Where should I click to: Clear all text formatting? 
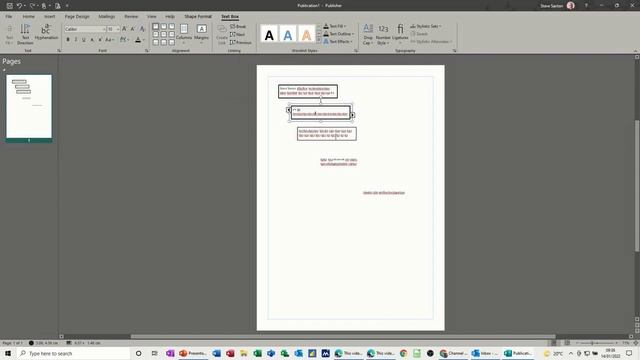(x=142, y=29)
